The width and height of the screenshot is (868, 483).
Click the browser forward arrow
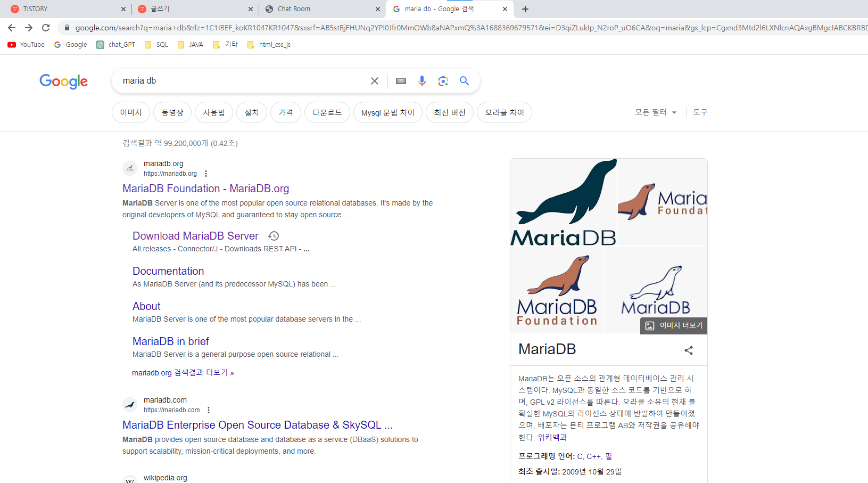(x=29, y=28)
